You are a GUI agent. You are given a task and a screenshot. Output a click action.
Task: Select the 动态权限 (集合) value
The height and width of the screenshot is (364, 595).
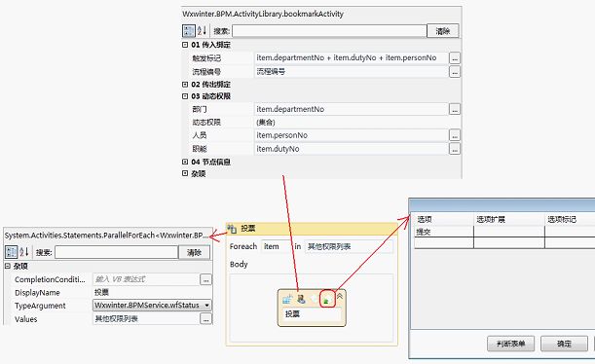(266, 123)
